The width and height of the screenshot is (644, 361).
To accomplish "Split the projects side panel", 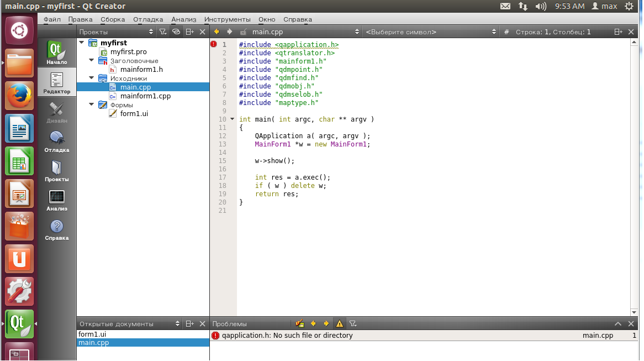I will (x=189, y=32).
